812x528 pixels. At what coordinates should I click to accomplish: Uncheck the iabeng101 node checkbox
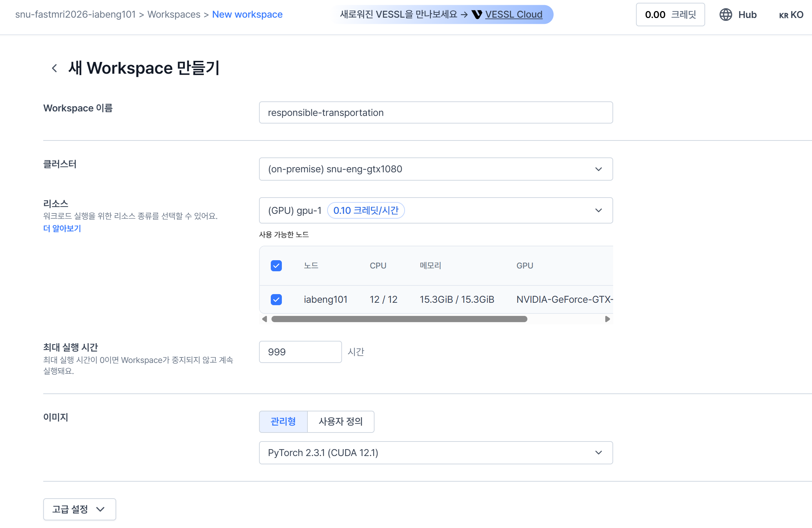point(276,299)
